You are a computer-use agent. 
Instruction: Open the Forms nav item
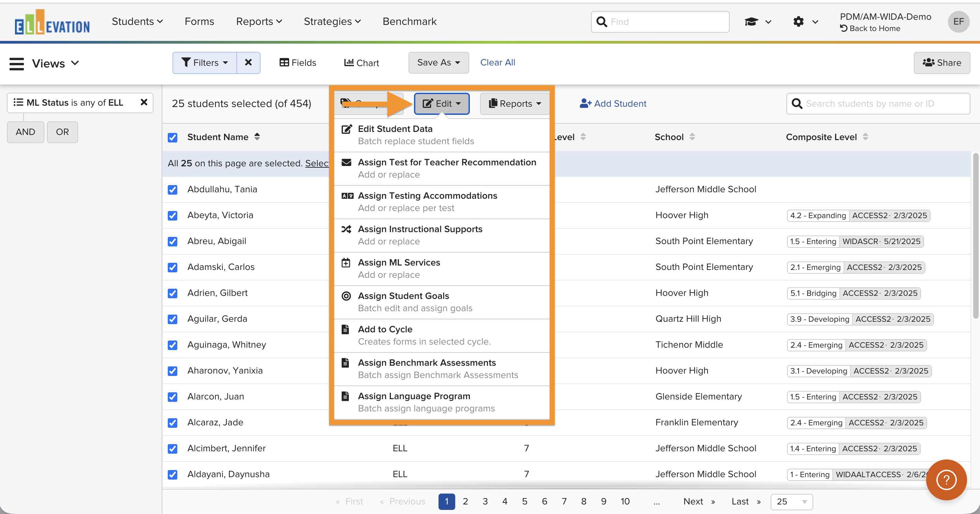click(199, 22)
